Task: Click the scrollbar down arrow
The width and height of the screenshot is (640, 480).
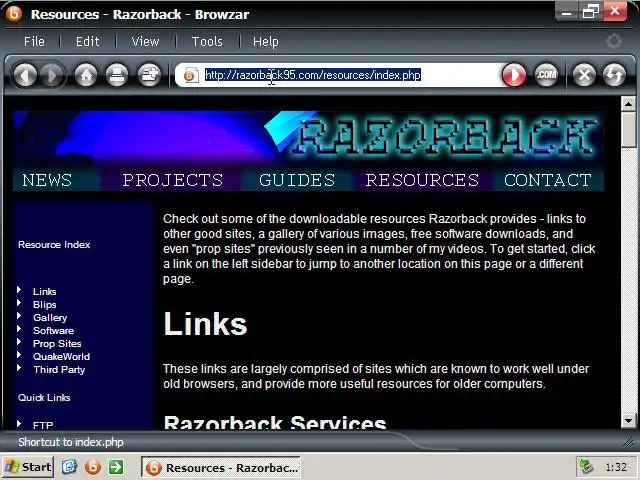Action: [x=628, y=420]
